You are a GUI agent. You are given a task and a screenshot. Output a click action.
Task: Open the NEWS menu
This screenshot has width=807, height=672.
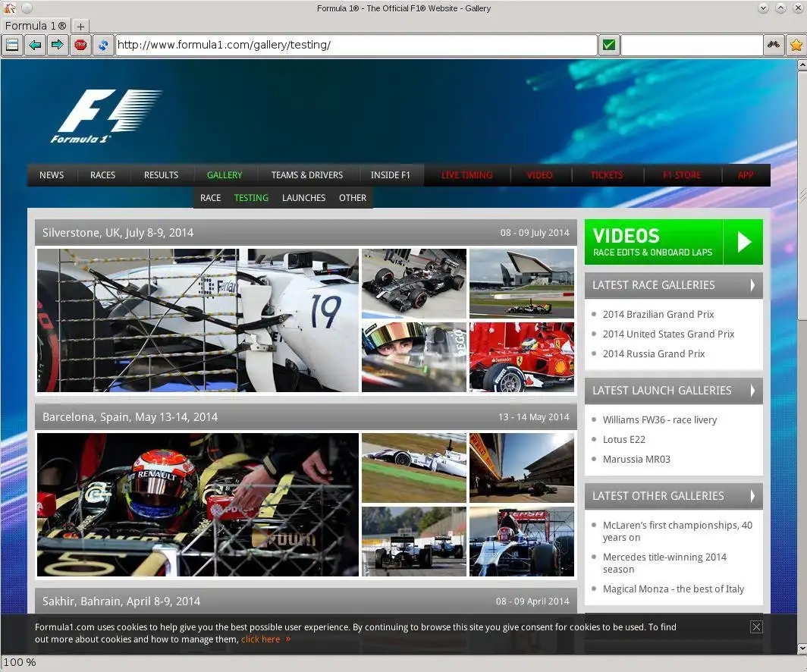52,175
